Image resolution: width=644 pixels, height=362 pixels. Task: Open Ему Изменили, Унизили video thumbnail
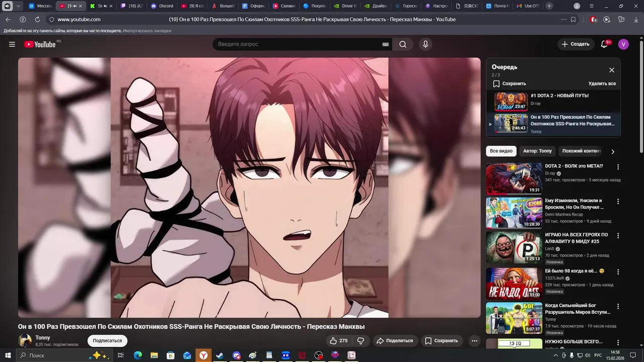(514, 213)
